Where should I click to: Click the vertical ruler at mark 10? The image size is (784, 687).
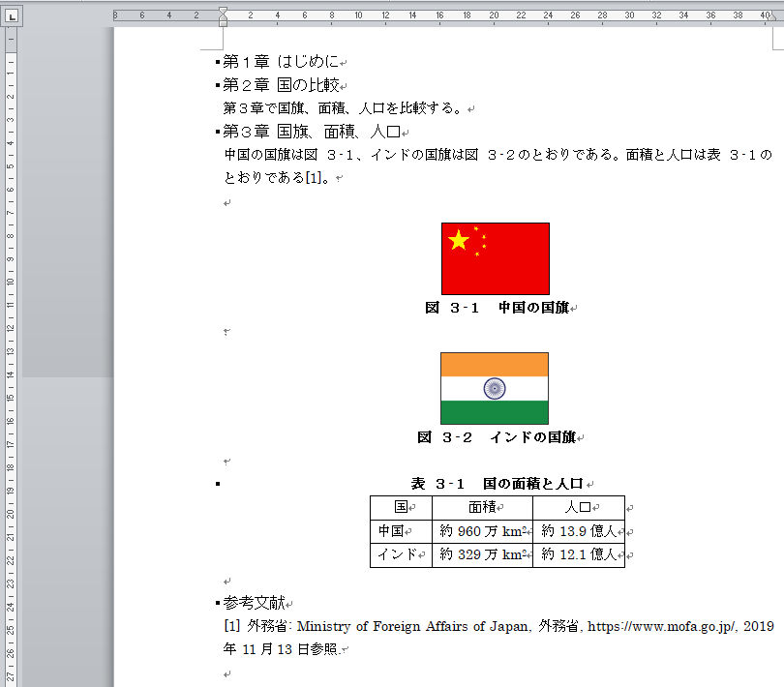click(11, 282)
